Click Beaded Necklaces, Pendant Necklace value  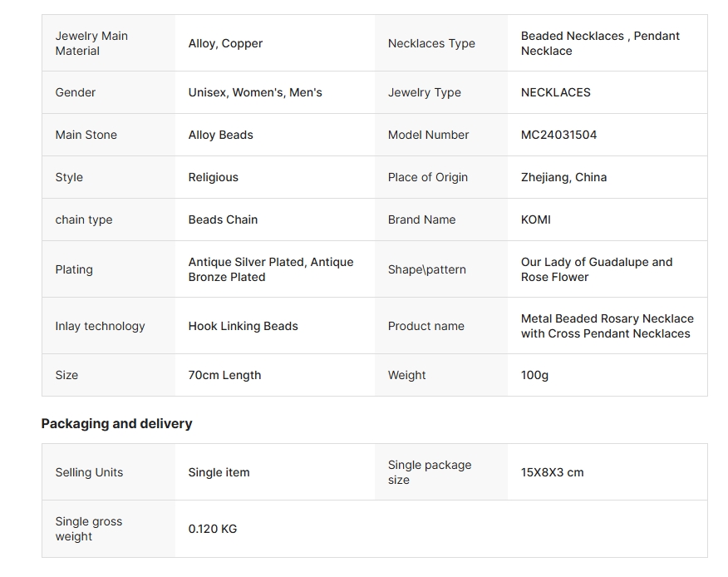coord(600,43)
